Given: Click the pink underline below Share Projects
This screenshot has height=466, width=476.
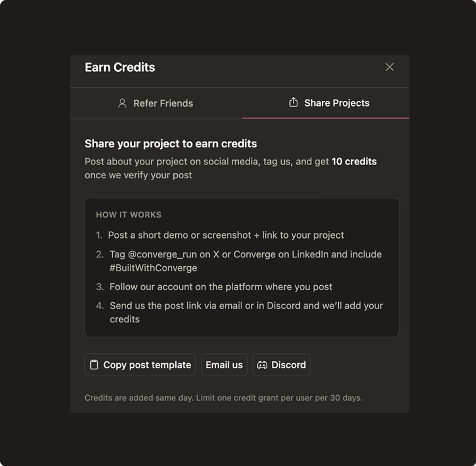Looking at the screenshot, I should pos(325,117).
